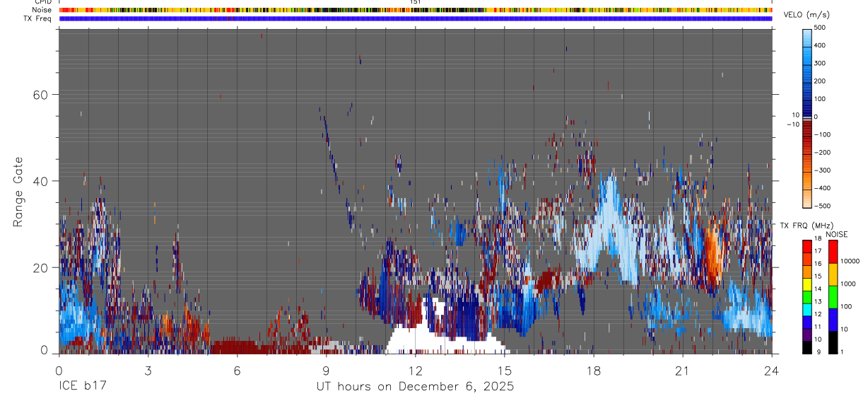The height and width of the screenshot is (401, 868).
Task: Click the x-axis tick label 9
Action: tap(326, 371)
